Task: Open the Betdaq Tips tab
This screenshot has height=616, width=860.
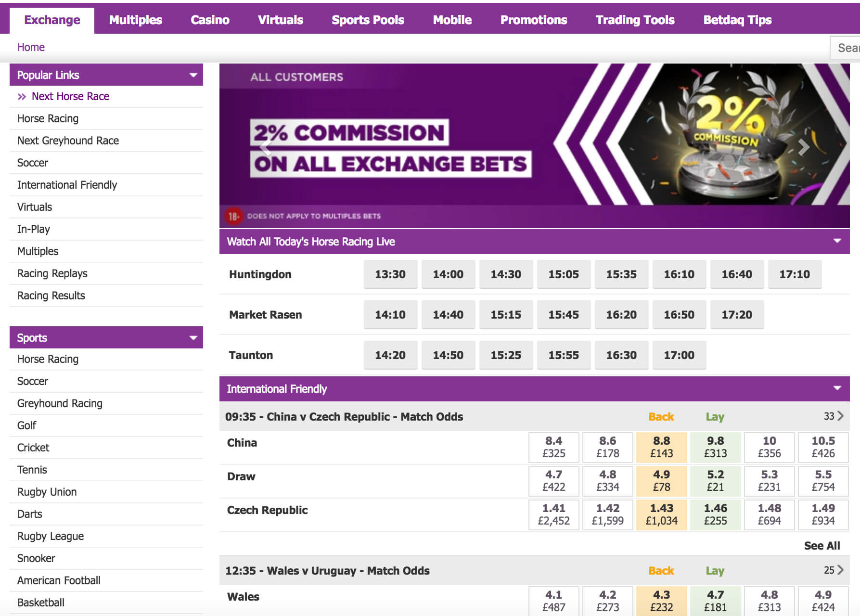Action: (737, 20)
